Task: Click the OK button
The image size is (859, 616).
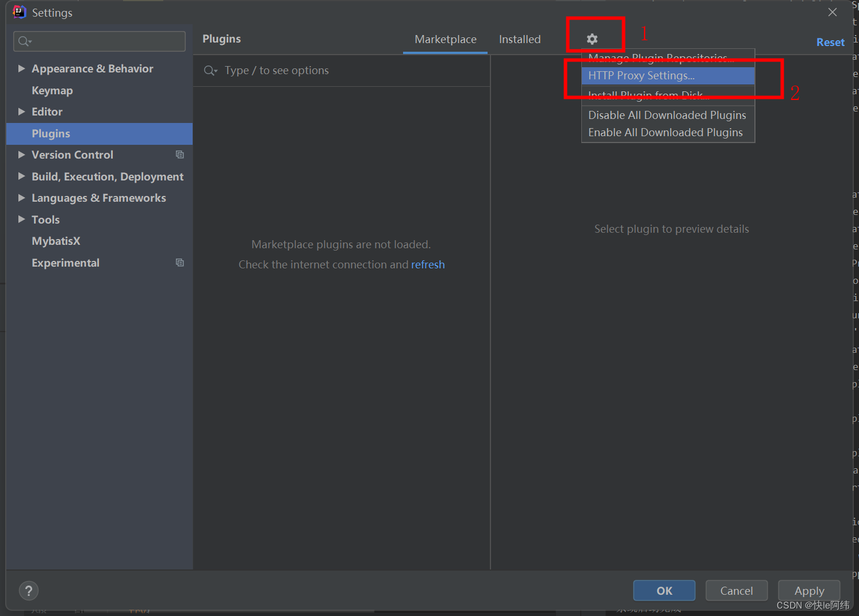Action: click(664, 591)
